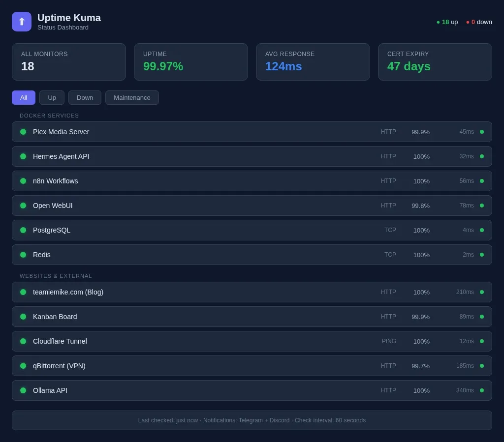Click the 99.8% uptime for Open WebUI
Image resolution: width=504 pixels, height=442 pixels.
click(x=420, y=206)
